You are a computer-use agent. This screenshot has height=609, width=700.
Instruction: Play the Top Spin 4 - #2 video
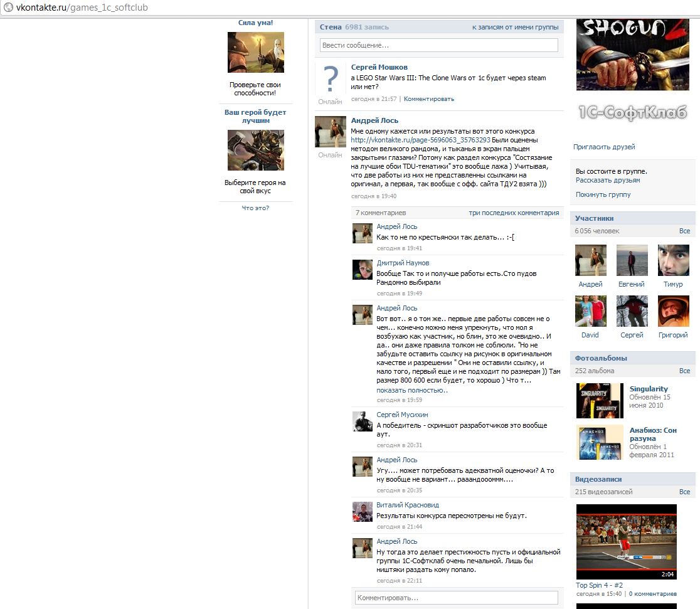(627, 542)
